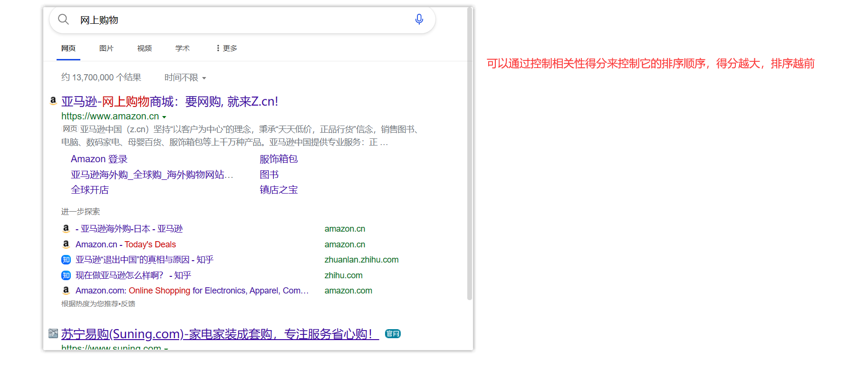Switch to the 学术 tab
Viewport: 868px width, 371px height.
tap(183, 49)
